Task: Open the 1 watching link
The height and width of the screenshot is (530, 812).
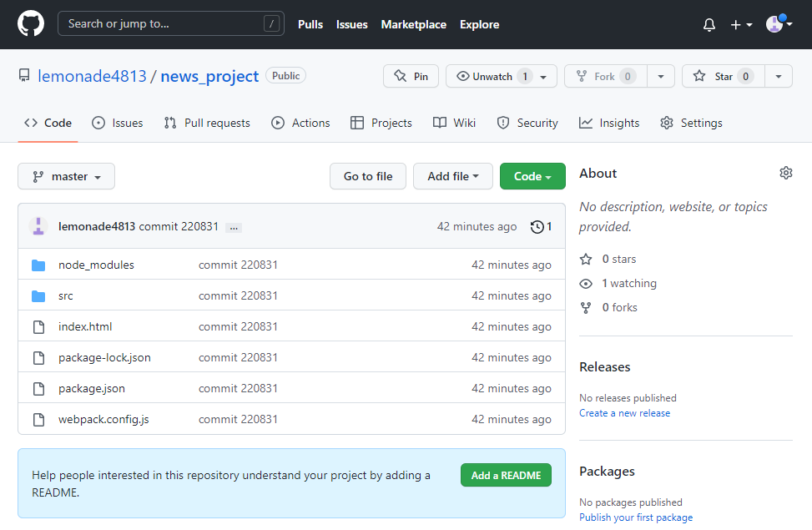Action: pos(618,284)
